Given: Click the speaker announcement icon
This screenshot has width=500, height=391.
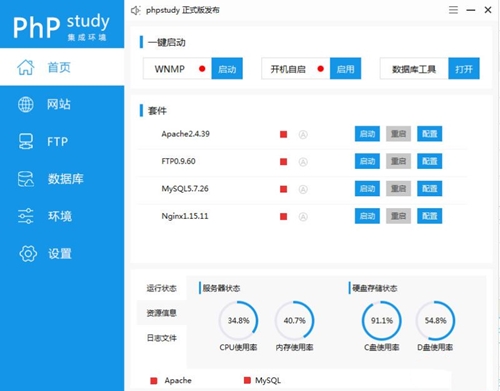Looking at the screenshot, I should point(136,11).
